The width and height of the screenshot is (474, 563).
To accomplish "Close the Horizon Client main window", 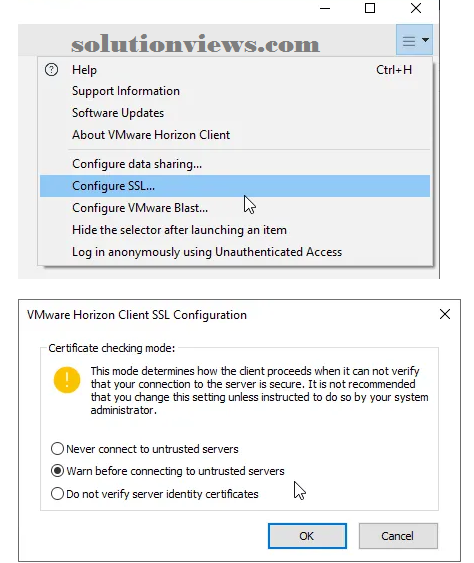I will (416, 8).
